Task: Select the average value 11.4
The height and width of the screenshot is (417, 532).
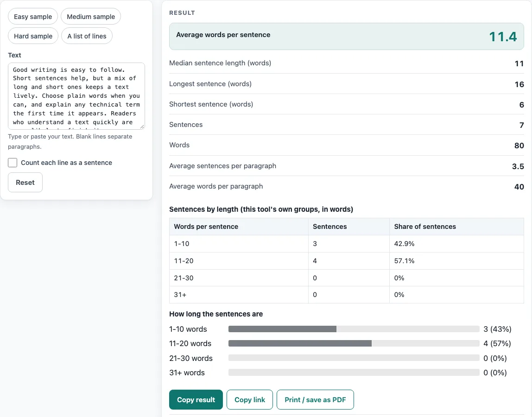Action: [x=503, y=37]
